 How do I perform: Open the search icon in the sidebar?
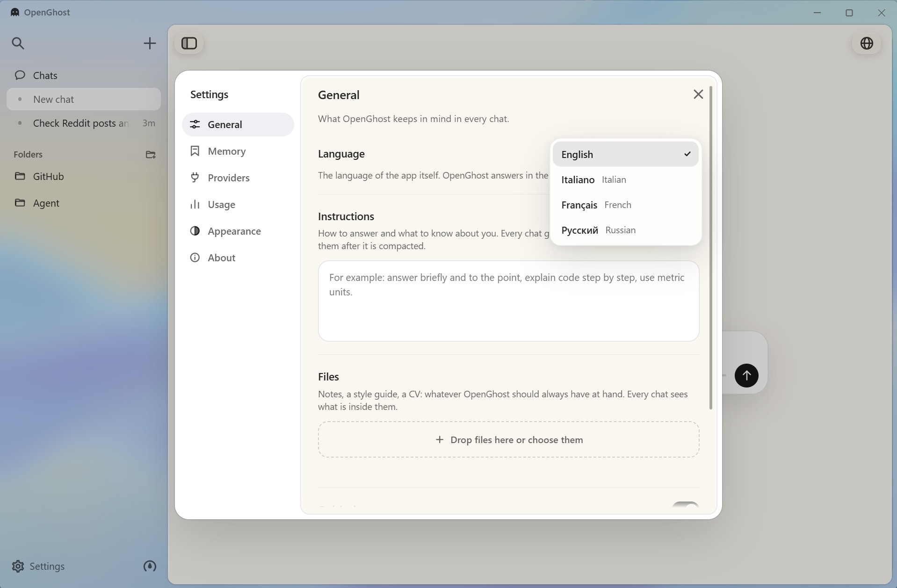click(x=18, y=43)
